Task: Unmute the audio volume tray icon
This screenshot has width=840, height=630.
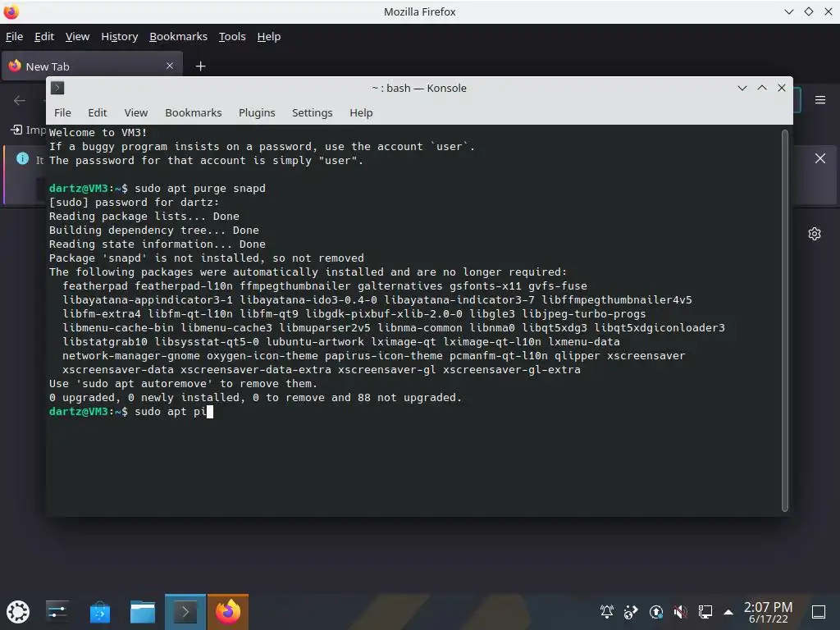Action: 680,612
